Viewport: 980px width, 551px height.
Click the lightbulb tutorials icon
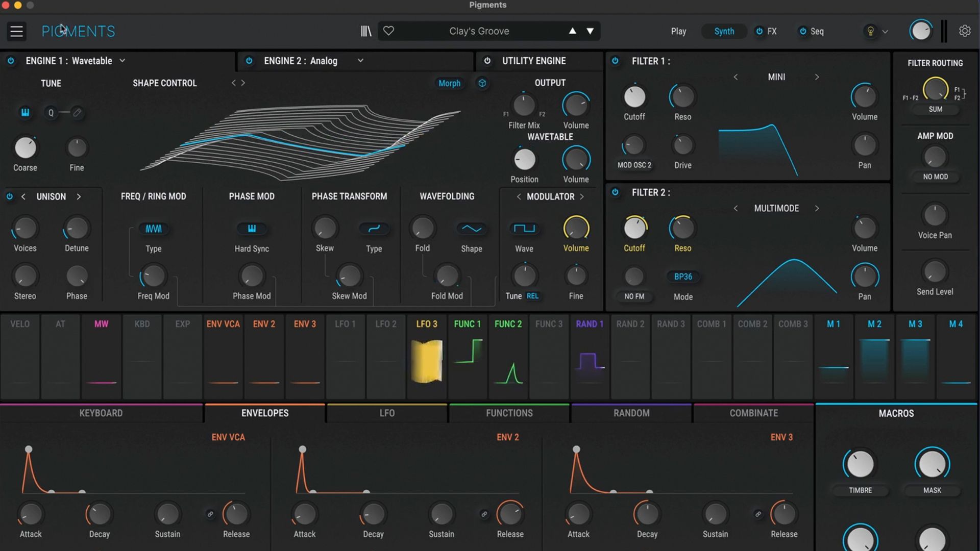click(871, 31)
